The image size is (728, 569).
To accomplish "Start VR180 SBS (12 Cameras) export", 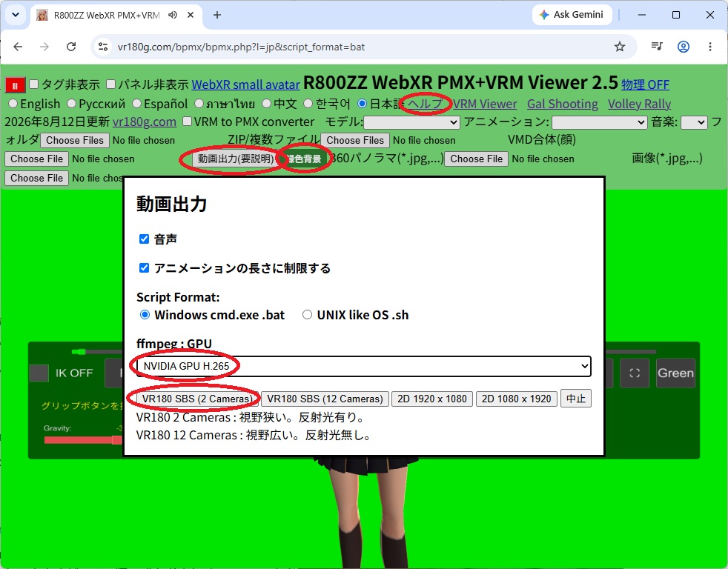I will point(325,399).
